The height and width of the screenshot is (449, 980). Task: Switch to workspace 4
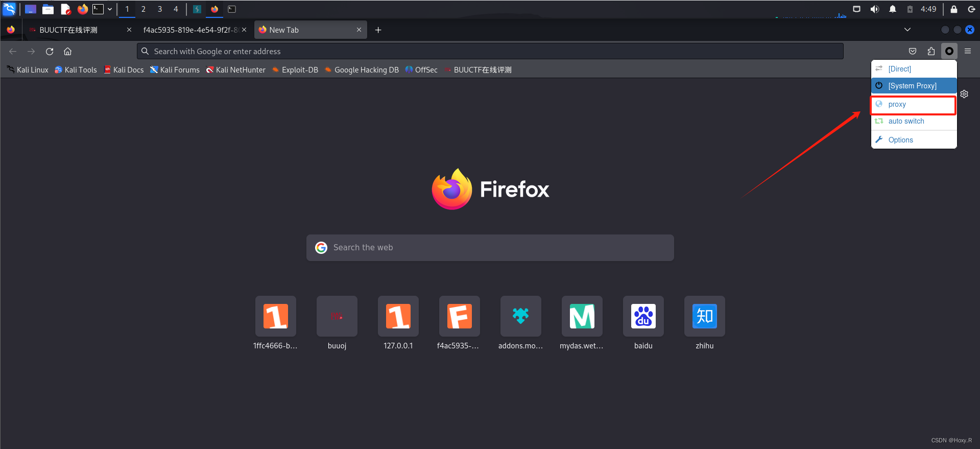pos(176,9)
